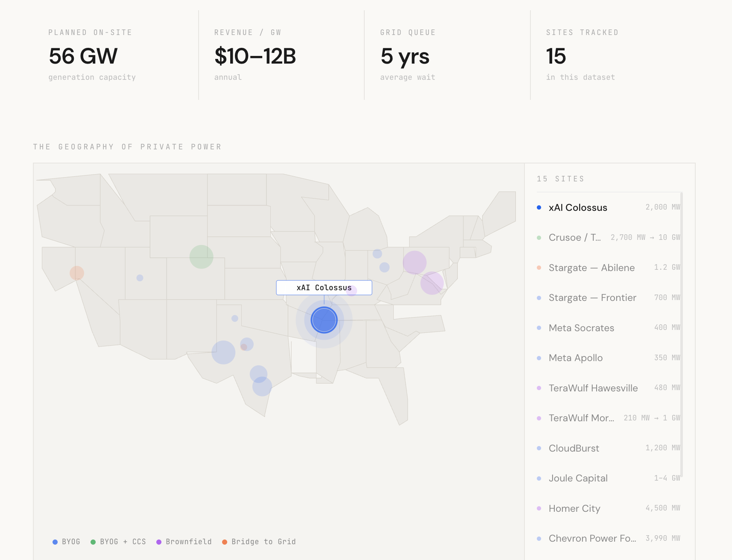Click the sites list vertical scrollbar
The image size is (732, 560).
click(682, 335)
